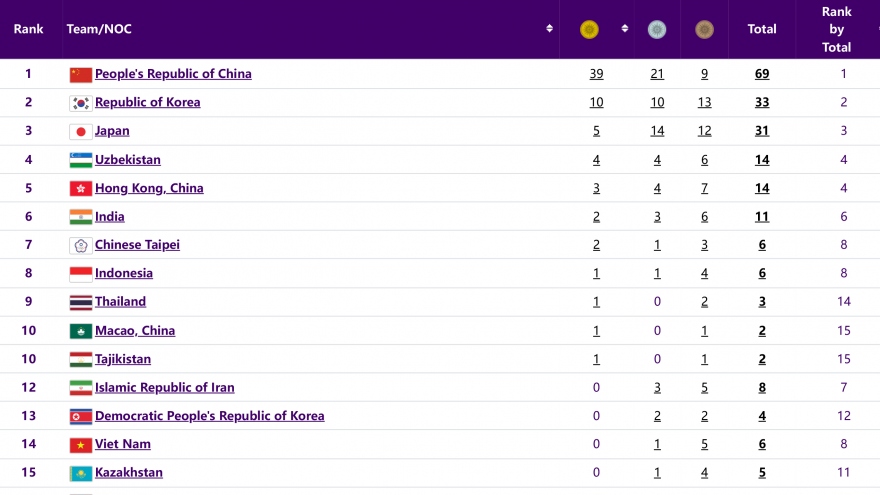The width and height of the screenshot is (880, 495).
Task: Click Japan's silver medal count of 14
Action: [657, 131]
